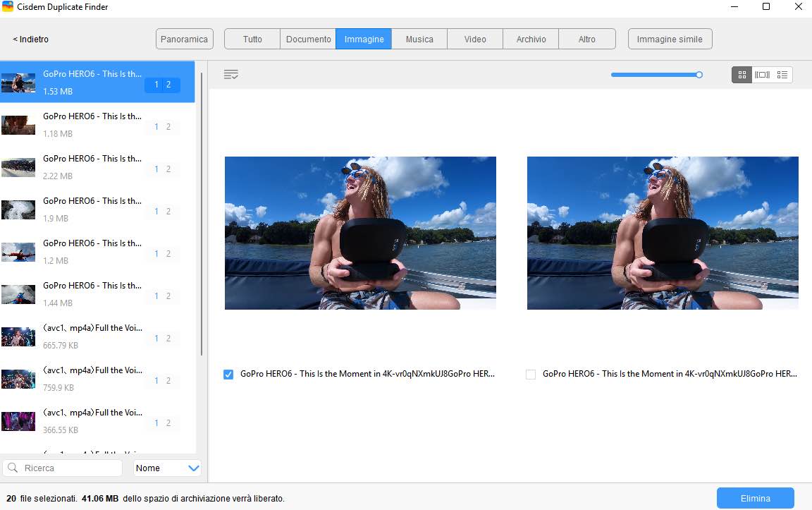
Task: Click the search magnifier icon
Action: (15, 468)
